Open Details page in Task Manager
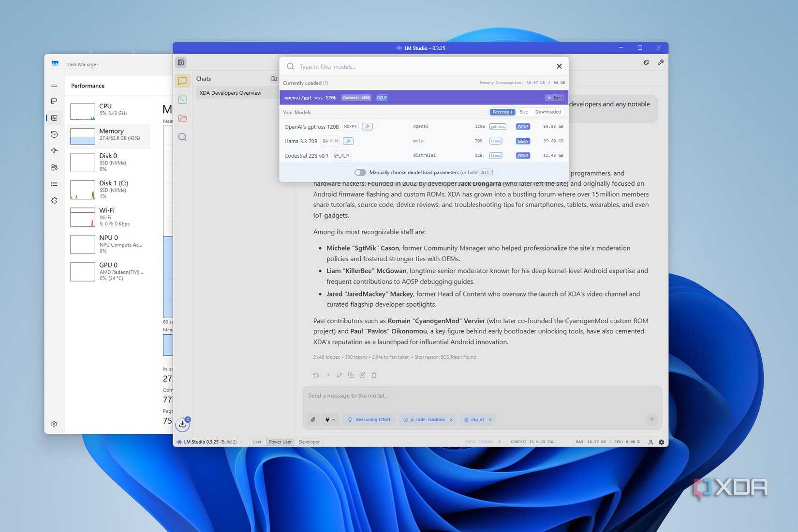 (x=54, y=184)
